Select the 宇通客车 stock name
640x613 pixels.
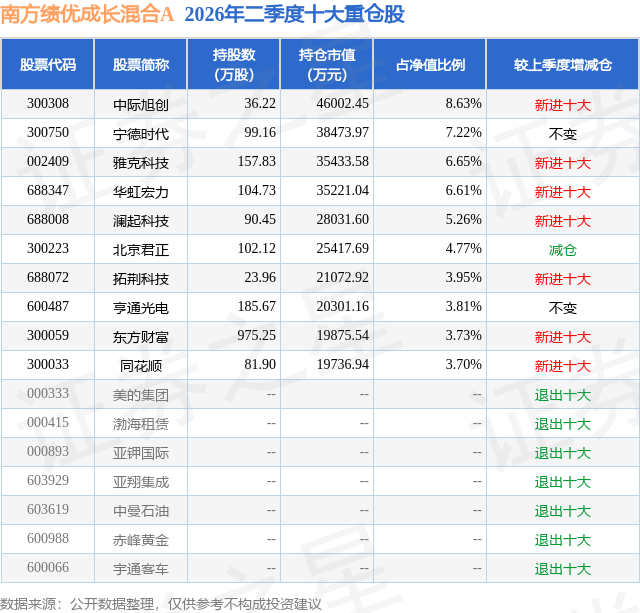141,568
